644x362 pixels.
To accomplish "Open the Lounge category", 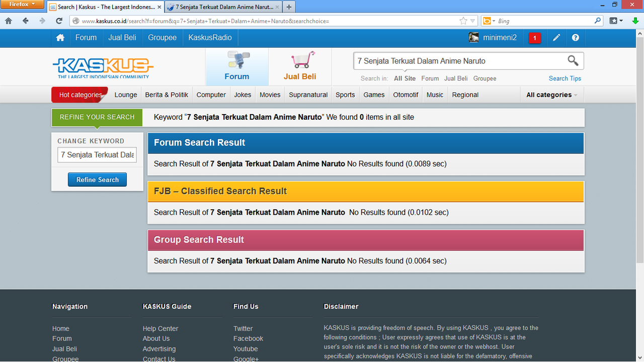I will pyautogui.click(x=126, y=95).
